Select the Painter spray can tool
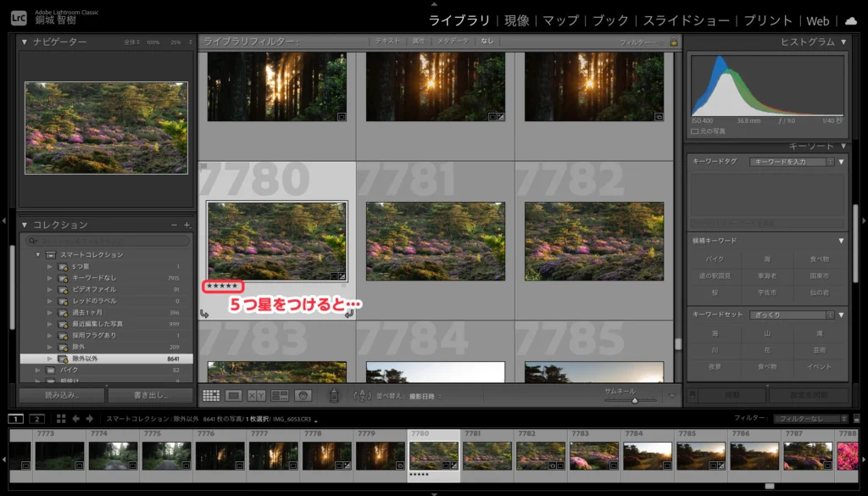Viewport: 868px width, 496px height. coord(334,395)
